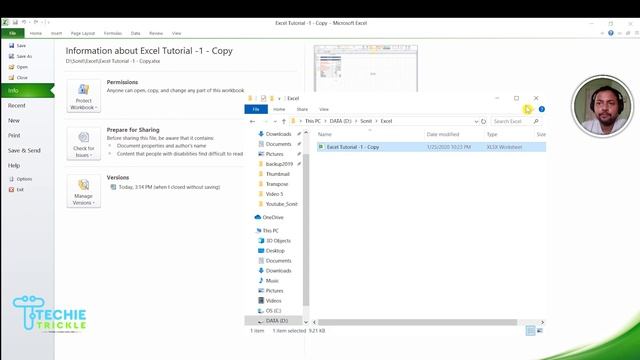Select OneDrive in the navigation pane
Viewport: 640px width, 360px height.
(x=273, y=218)
